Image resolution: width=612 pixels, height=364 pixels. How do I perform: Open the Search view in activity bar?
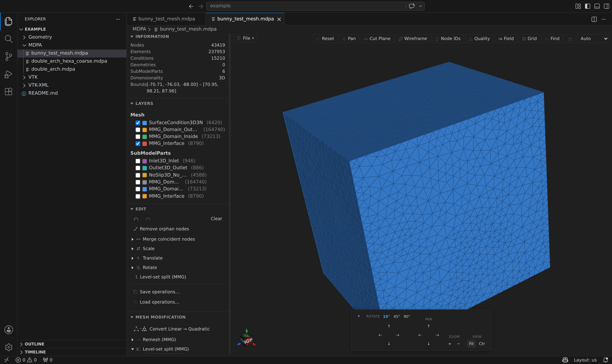point(9,39)
